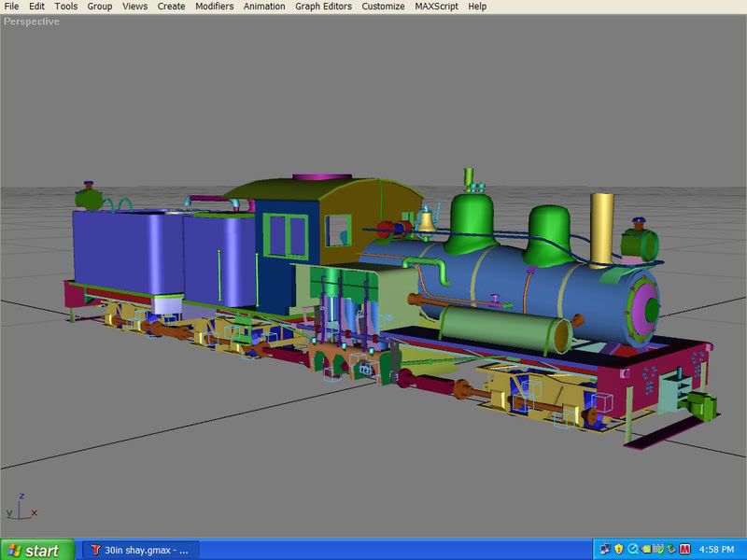Open the Create menu
This screenshot has width=747, height=560.
point(171,7)
